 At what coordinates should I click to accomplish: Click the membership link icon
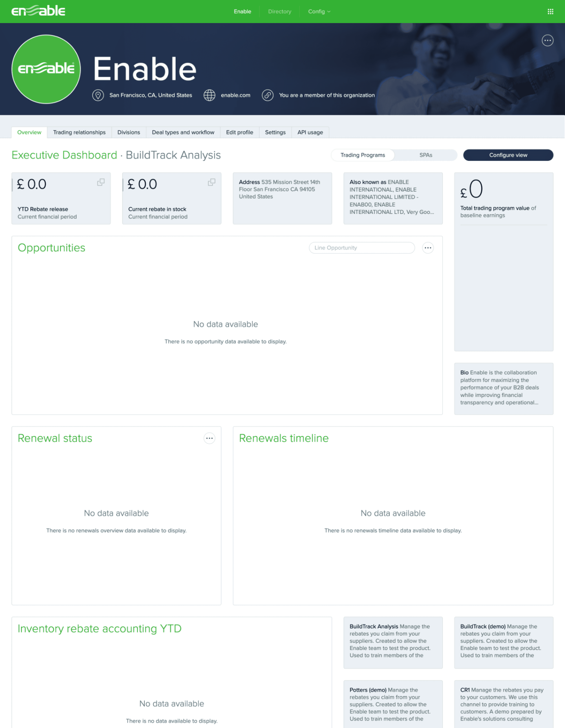267,95
